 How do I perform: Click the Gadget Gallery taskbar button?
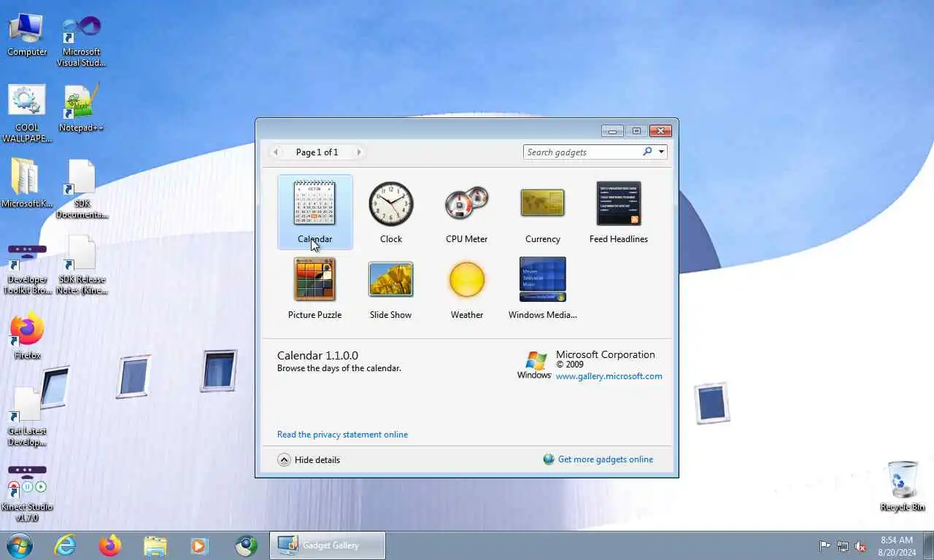(x=328, y=545)
